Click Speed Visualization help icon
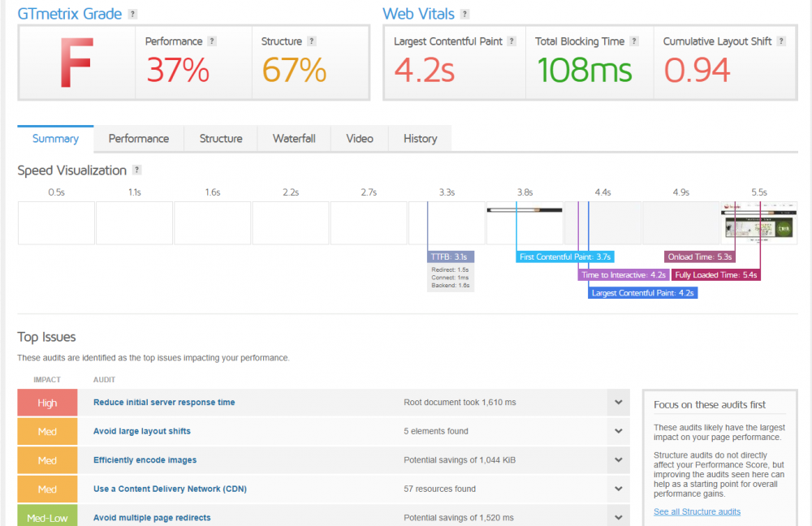This screenshot has height=526, width=812. tap(136, 170)
